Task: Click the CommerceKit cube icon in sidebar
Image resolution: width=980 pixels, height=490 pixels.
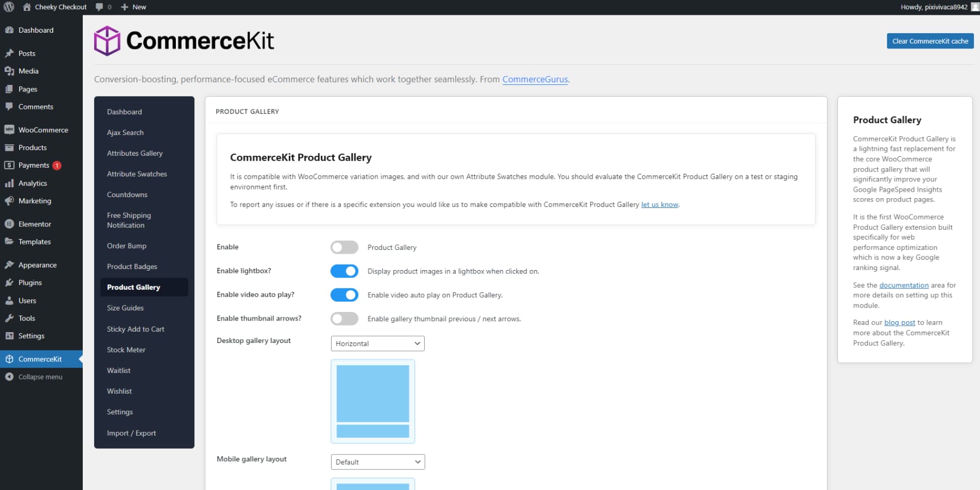Action: tap(9, 359)
